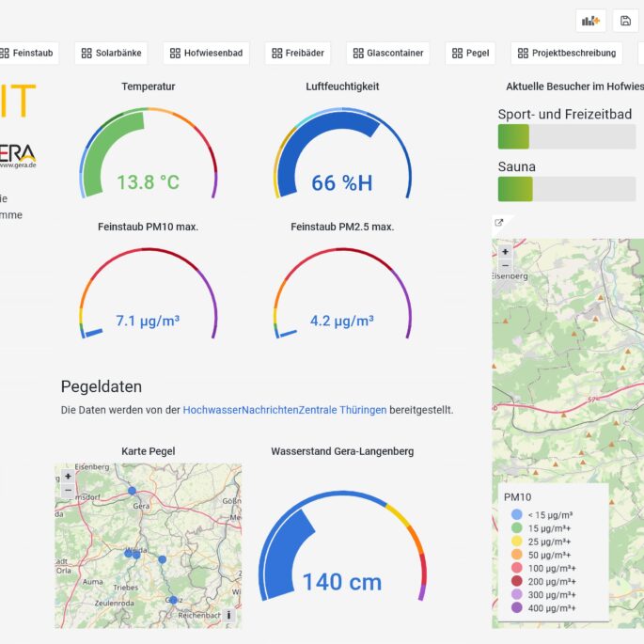Go to the Freibäder tab
This screenshot has width=644, height=644.
click(299, 54)
